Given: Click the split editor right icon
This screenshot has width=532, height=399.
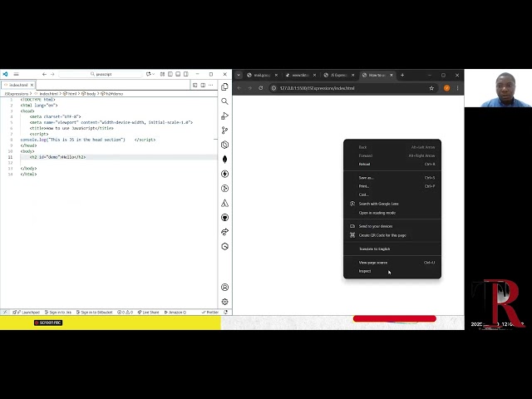Looking at the screenshot, I should pos(203,85).
